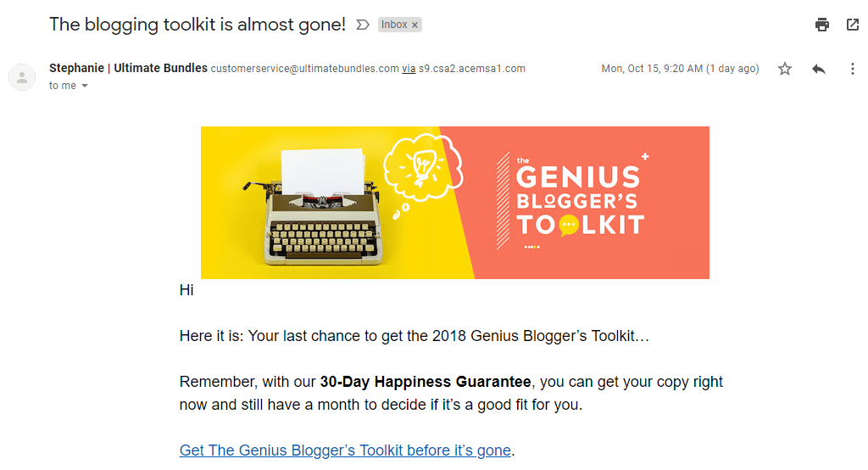
Task: Open the email in a new window
Action: 853,25
